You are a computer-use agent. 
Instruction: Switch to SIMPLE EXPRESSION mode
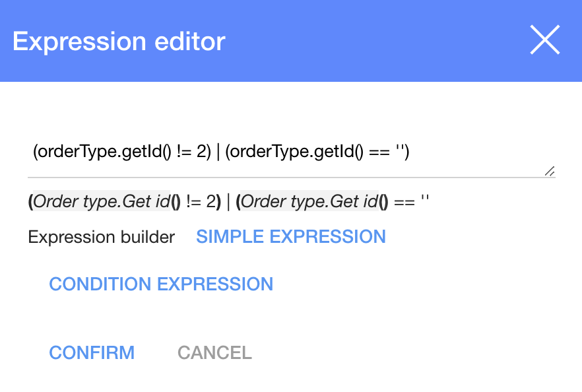click(x=291, y=237)
